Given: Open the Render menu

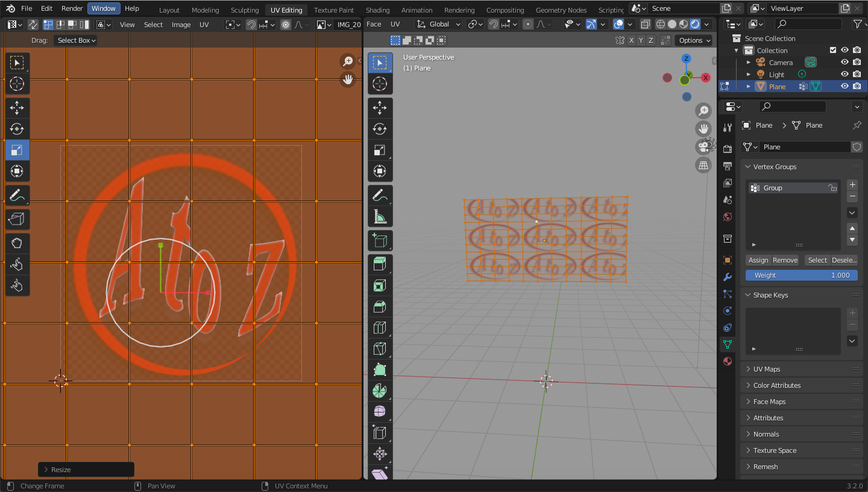Looking at the screenshot, I should [72, 8].
